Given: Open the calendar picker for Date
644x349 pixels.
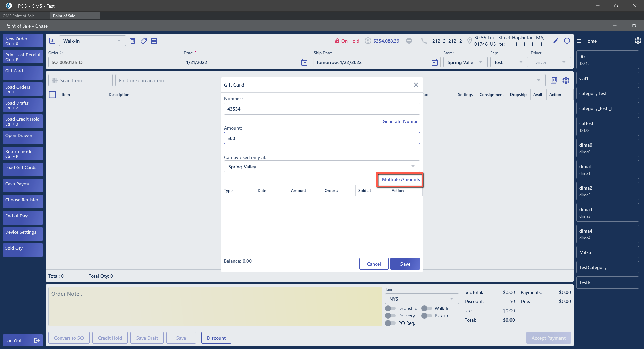Looking at the screenshot, I should [304, 62].
